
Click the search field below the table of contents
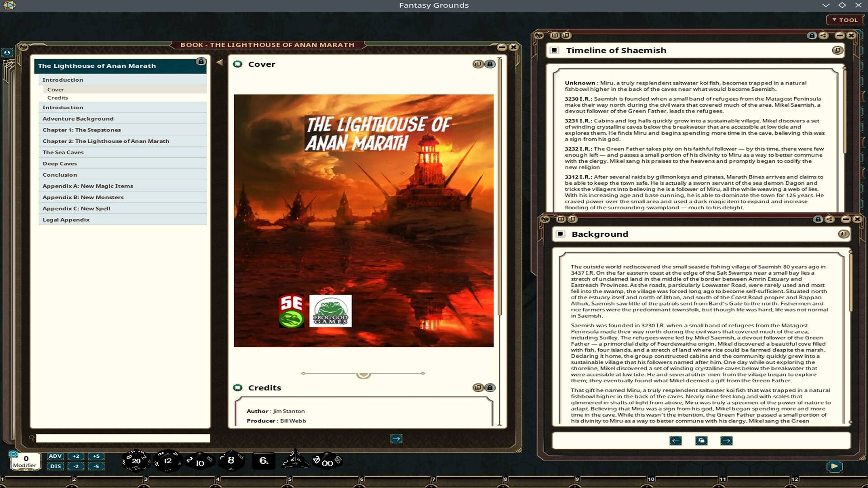tap(122, 437)
